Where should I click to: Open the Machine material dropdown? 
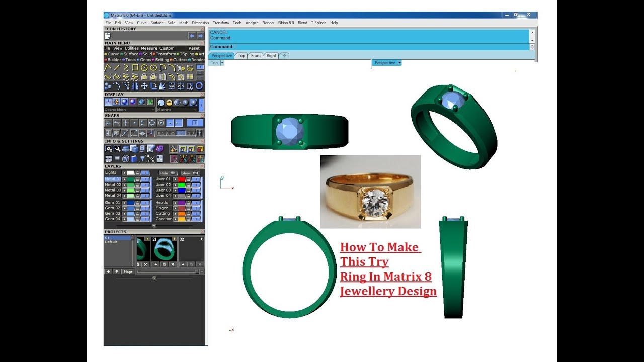[x=177, y=110]
